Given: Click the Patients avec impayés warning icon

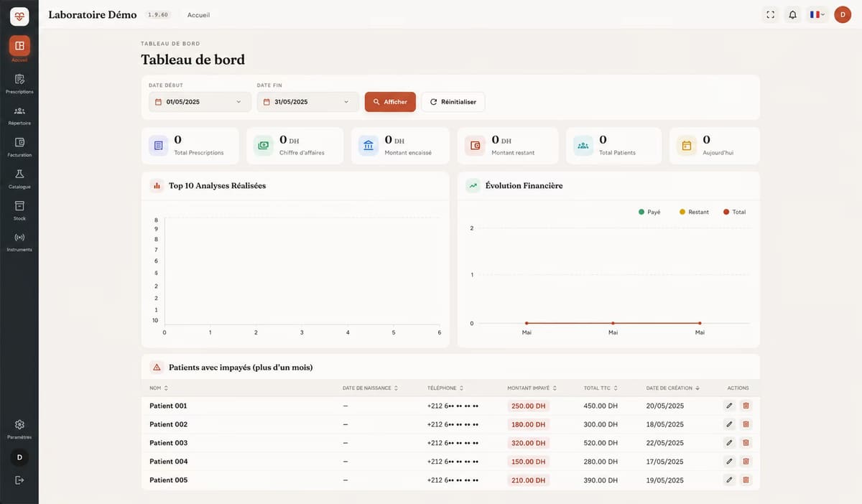Looking at the screenshot, I should [x=157, y=367].
